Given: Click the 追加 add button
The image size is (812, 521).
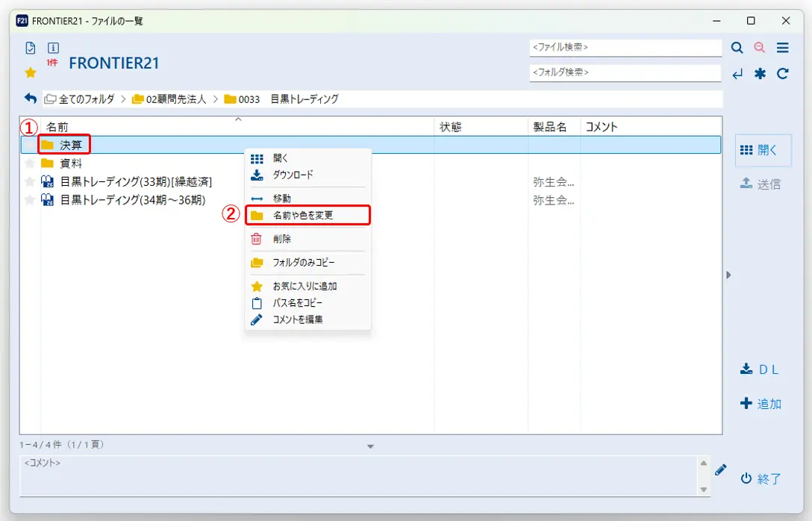Looking at the screenshot, I should tap(761, 403).
